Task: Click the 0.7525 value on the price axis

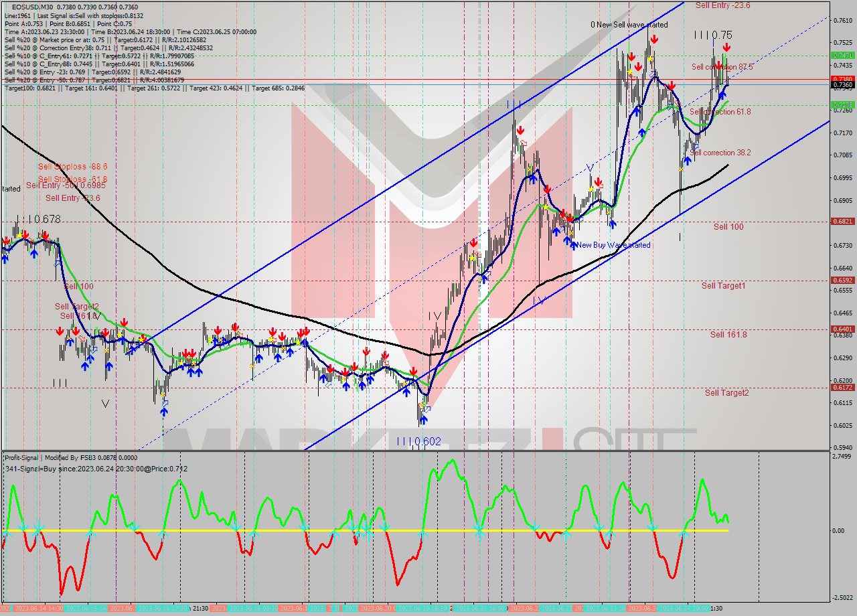Action: coord(842,43)
